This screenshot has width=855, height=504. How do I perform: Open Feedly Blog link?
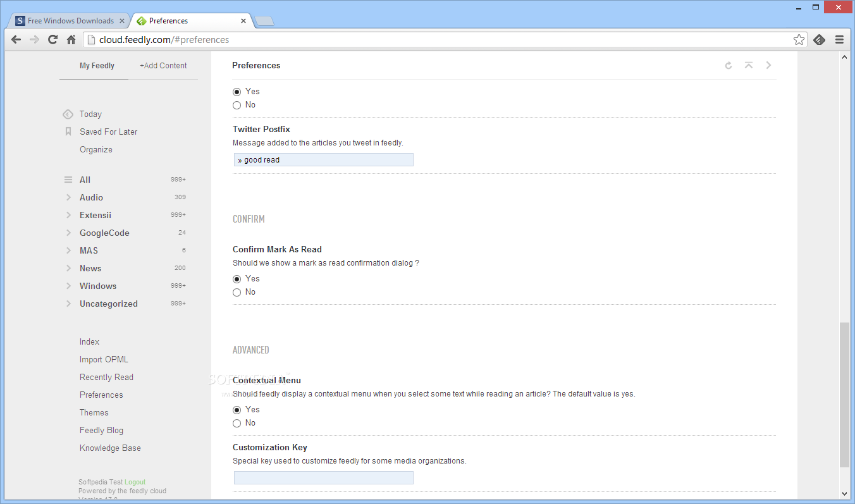click(101, 430)
